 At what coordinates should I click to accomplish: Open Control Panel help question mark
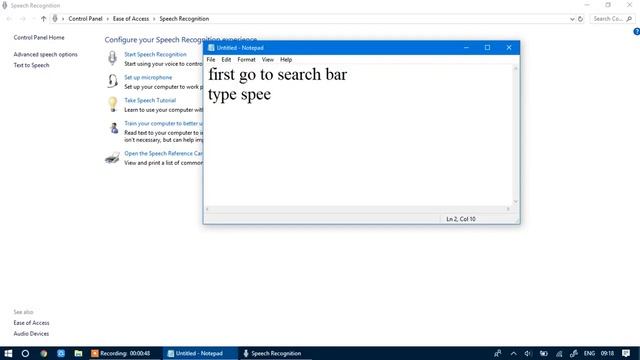click(x=636, y=31)
